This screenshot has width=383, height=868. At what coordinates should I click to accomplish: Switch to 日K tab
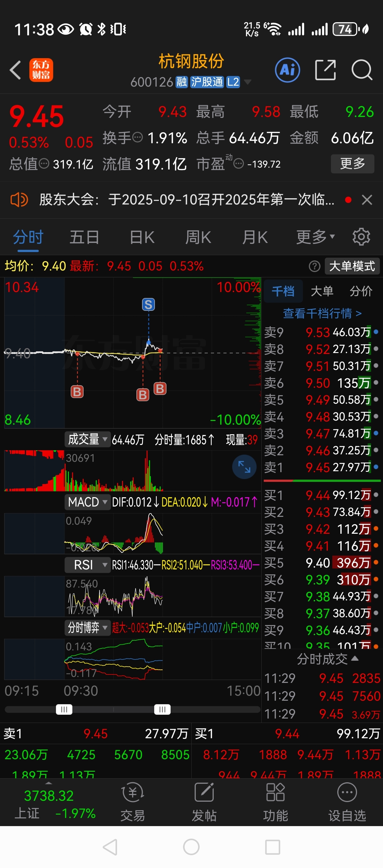click(142, 237)
